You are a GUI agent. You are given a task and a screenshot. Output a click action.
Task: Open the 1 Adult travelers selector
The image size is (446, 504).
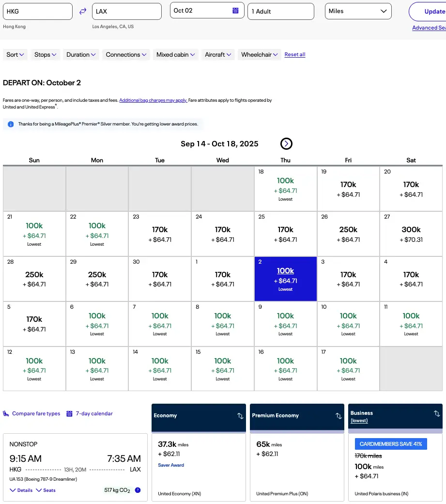point(281,11)
